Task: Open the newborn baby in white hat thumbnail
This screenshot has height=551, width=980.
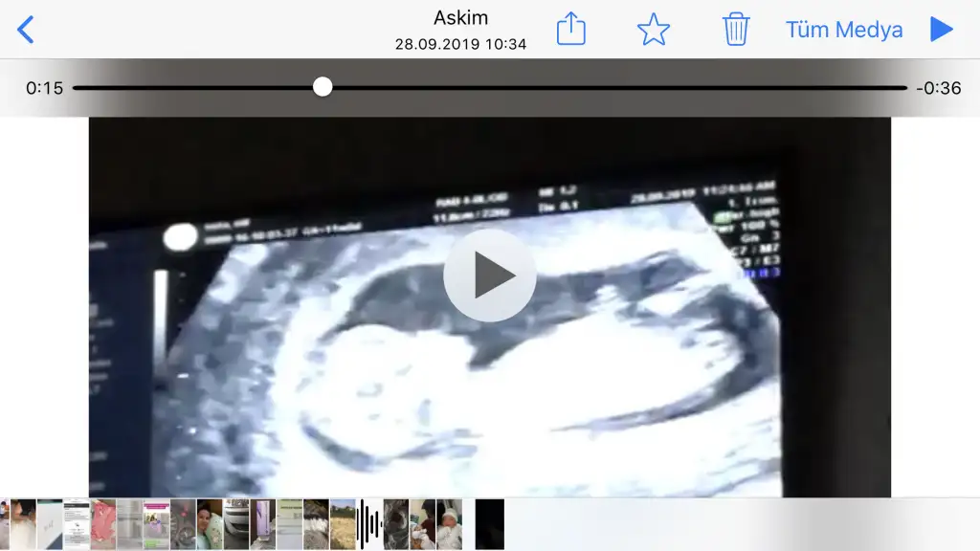Action: point(449,524)
